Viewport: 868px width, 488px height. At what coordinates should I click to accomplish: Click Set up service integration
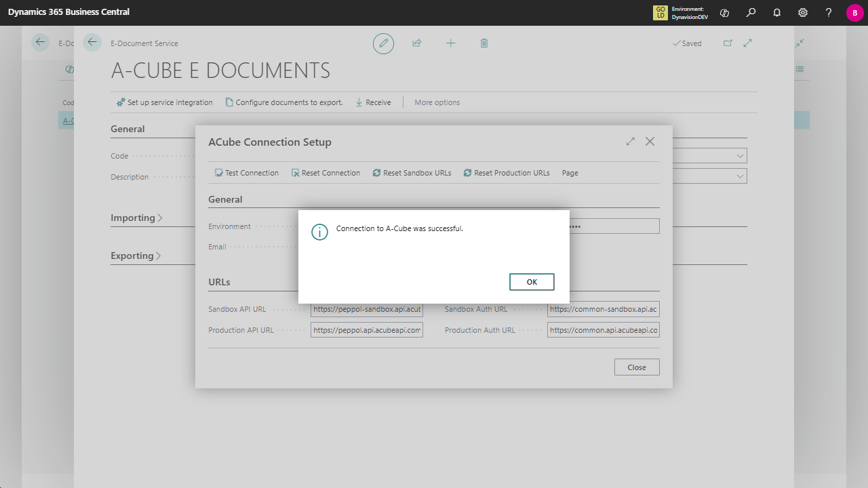click(x=165, y=102)
